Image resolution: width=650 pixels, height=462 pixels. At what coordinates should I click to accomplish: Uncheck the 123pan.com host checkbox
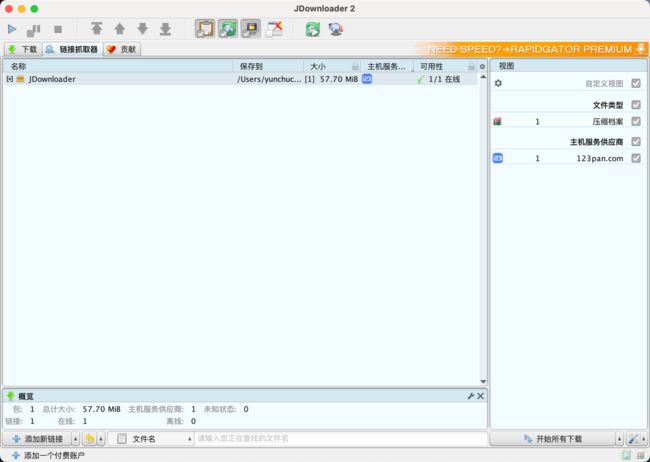tap(635, 158)
